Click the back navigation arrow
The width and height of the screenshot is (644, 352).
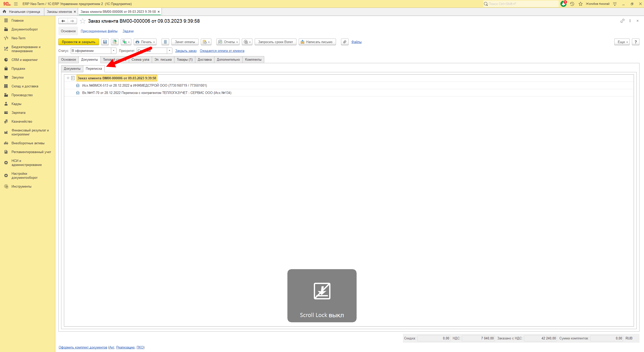(63, 21)
